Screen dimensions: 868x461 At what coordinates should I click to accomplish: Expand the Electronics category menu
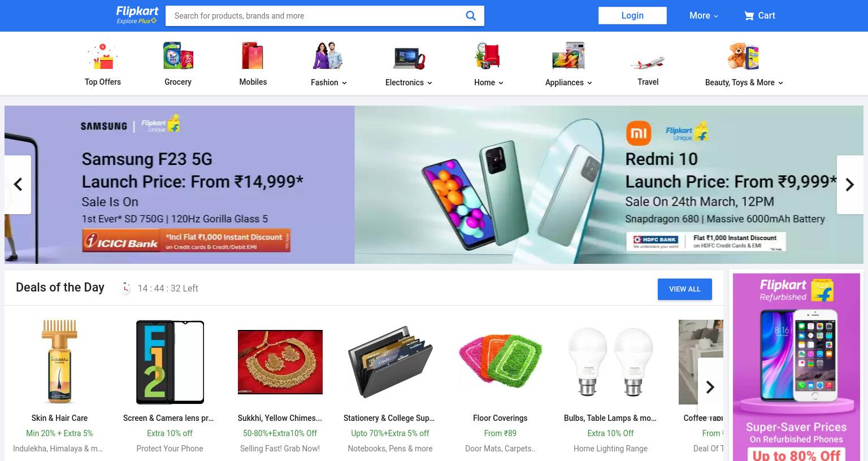(409, 82)
